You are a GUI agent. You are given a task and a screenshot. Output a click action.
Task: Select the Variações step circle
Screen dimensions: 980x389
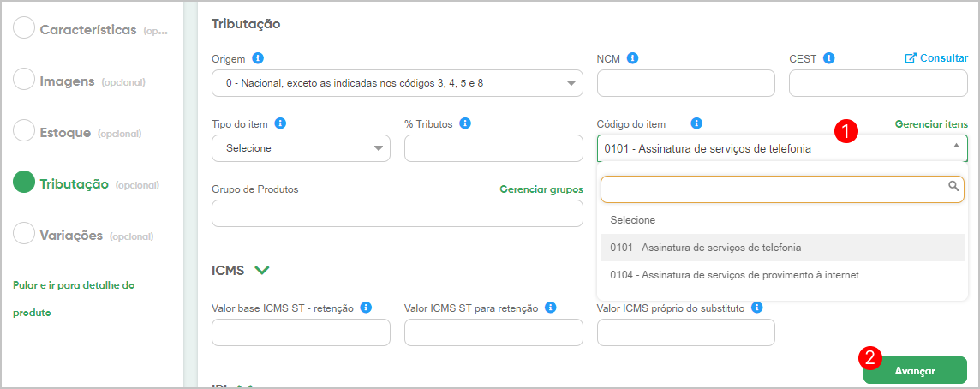pos(24,234)
